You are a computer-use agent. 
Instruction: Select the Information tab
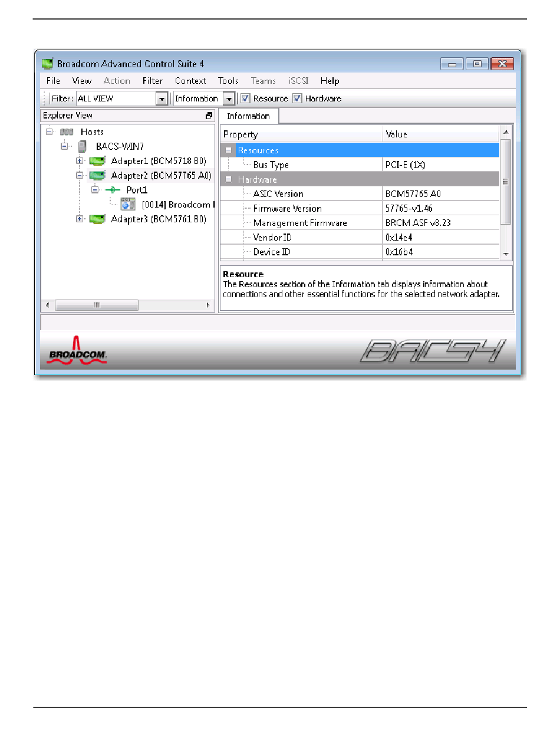pyautogui.click(x=248, y=116)
